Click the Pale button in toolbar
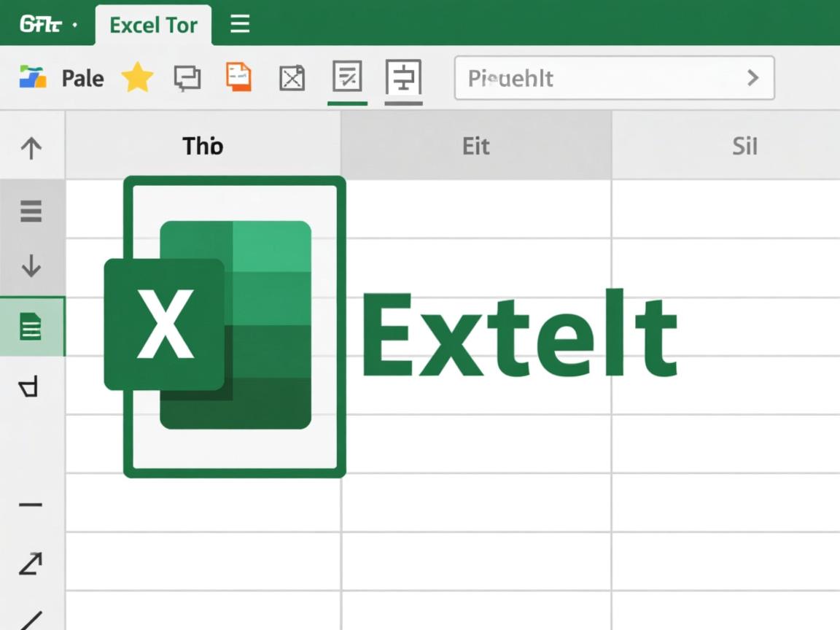This screenshot has width=840, height=630. click(x=82, y=78)
